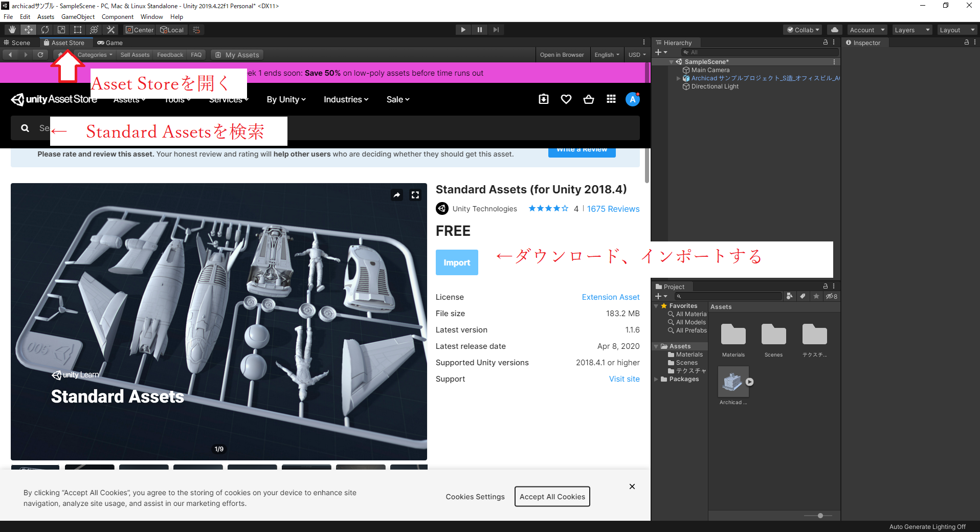
Task: Toggle the grid snapping icon
Action: pyautogui.click(x=196, y=30)
